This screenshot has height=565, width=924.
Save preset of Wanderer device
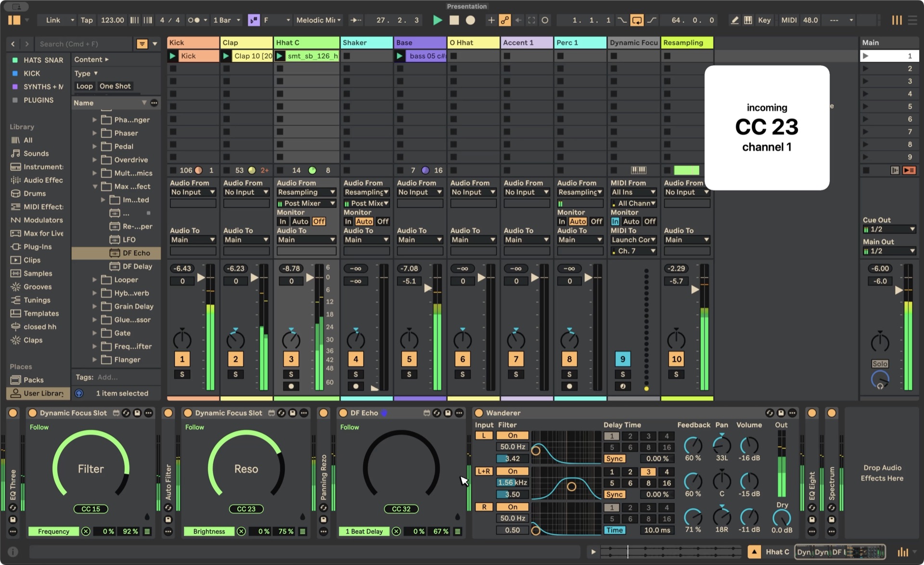click(x=781, y=413)
